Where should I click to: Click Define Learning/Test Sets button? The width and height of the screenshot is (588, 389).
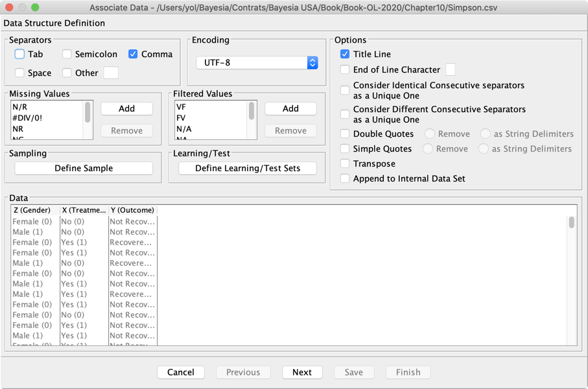pos(248,169)
